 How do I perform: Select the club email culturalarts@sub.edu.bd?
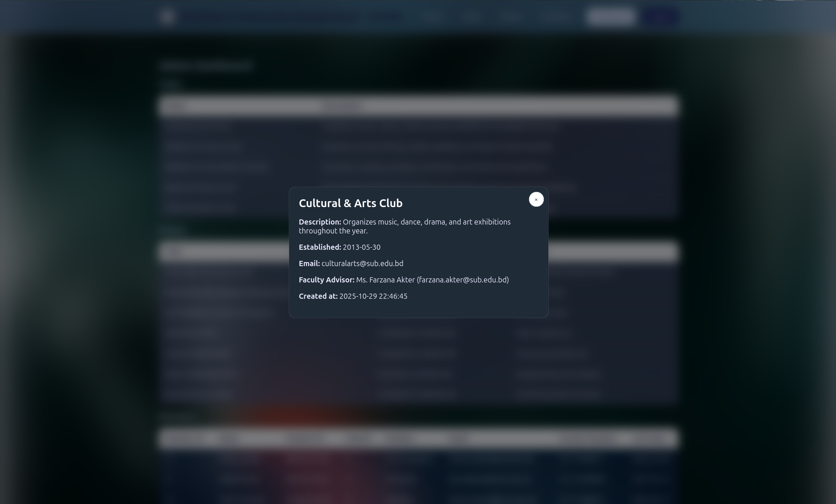tap(362, 263)
